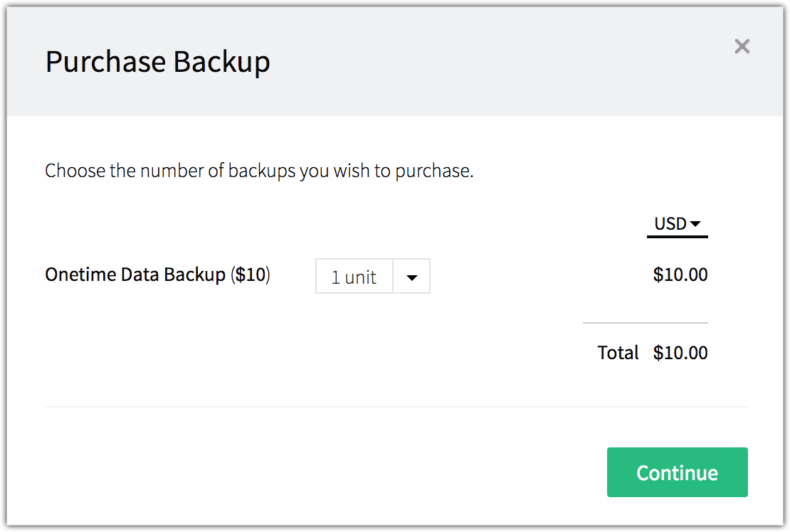790x532 pixels.
Task: Click the '1 unit' quantity field
Action: point(354,277)
